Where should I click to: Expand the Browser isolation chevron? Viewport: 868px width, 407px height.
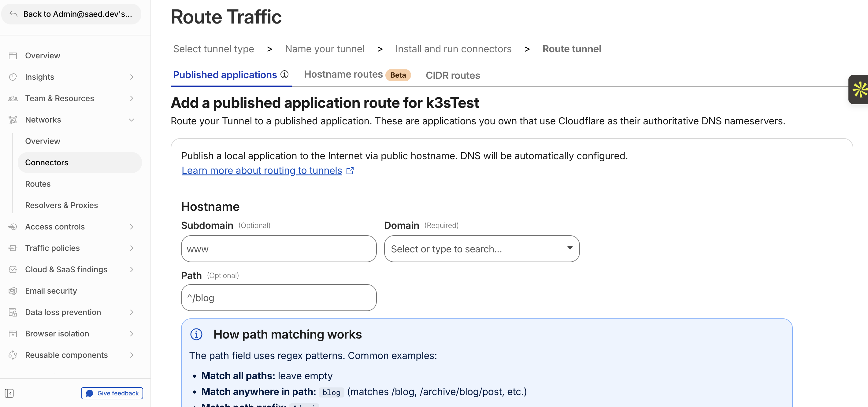coord(132,334)
